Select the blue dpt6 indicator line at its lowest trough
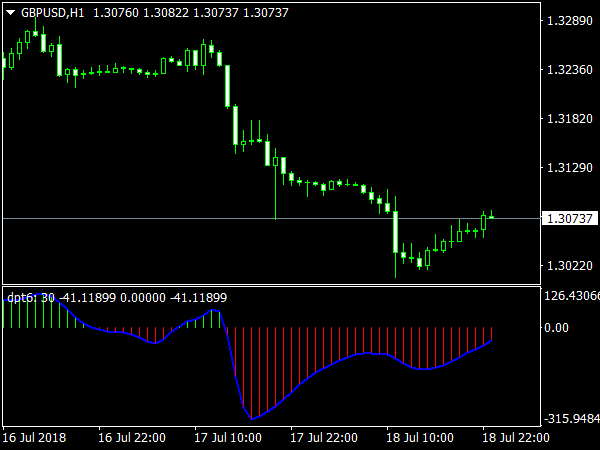Screen dimensions: 600x450 point(252,419)
